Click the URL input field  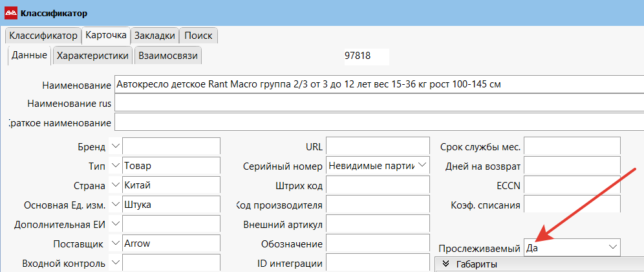click(x=378, y=146)
